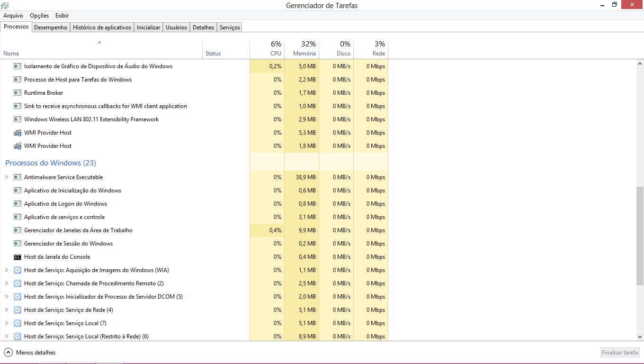Switch to the Serviços tab
Screen dimensions: 644x364
230,27
